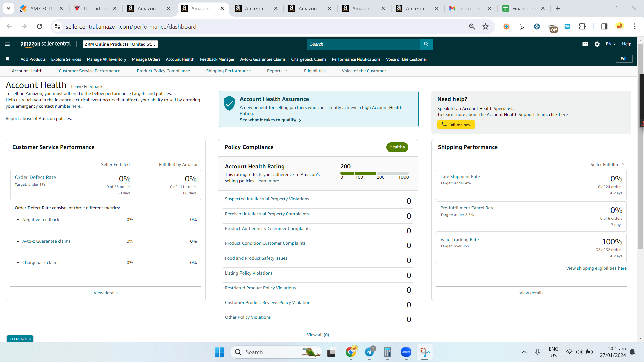Switch to the Product Policy Compliance tab
Viewport: 644px width, 362px height.
(163, 71)
